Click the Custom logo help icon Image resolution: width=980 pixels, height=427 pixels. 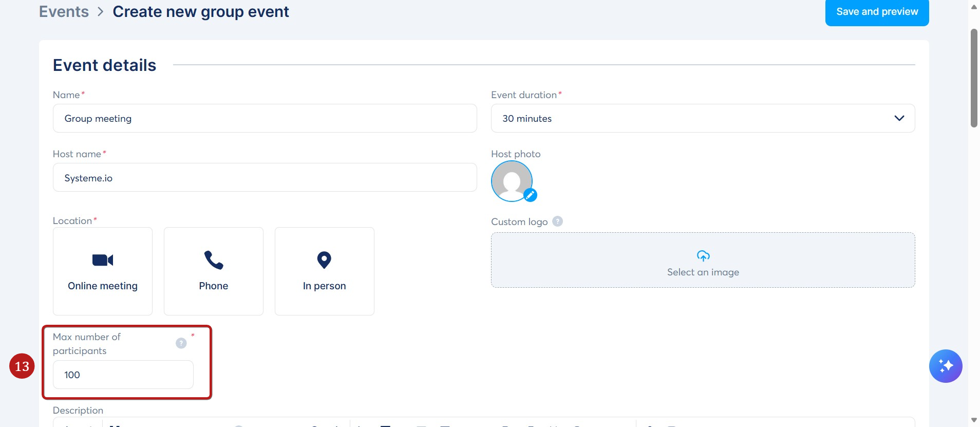pos(557,221)
